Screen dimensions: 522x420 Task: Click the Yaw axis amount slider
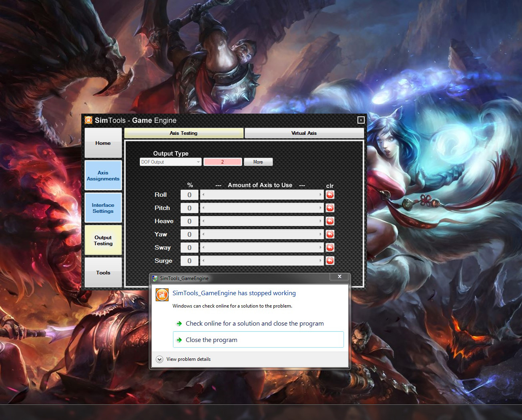[262, 234]
